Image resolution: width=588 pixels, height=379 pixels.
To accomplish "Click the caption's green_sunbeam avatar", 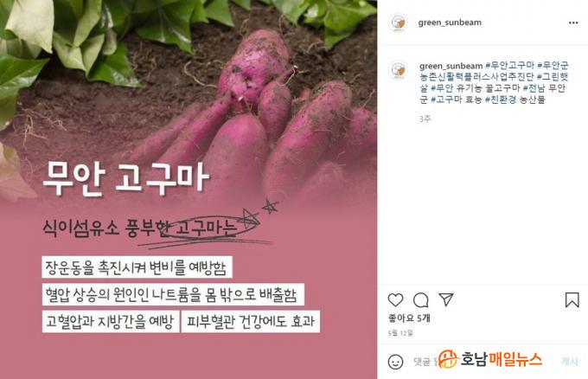I will [x=398, y=70].
